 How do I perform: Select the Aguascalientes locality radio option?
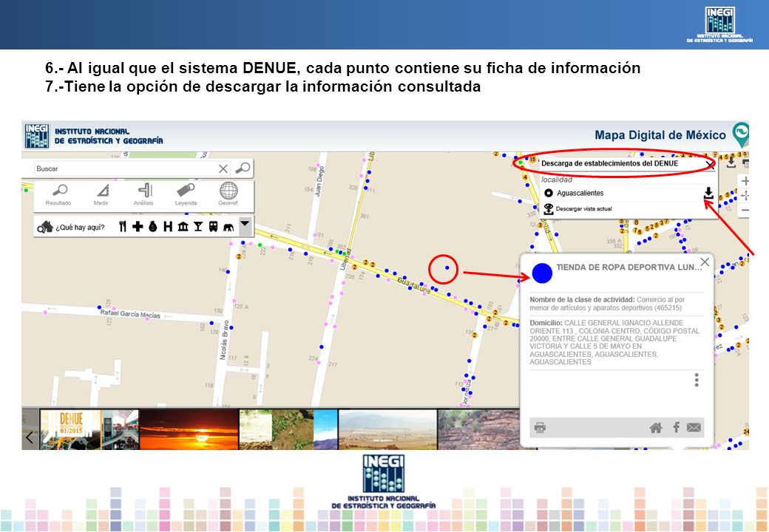pyautogui.click(x=549, y=193)
